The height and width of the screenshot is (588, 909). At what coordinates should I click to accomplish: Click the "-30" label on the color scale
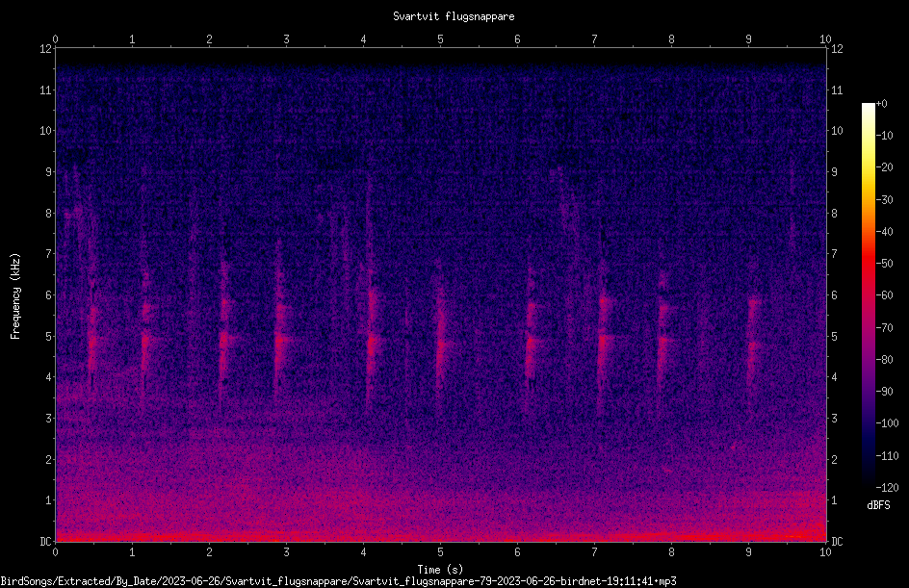click(884, 199)
